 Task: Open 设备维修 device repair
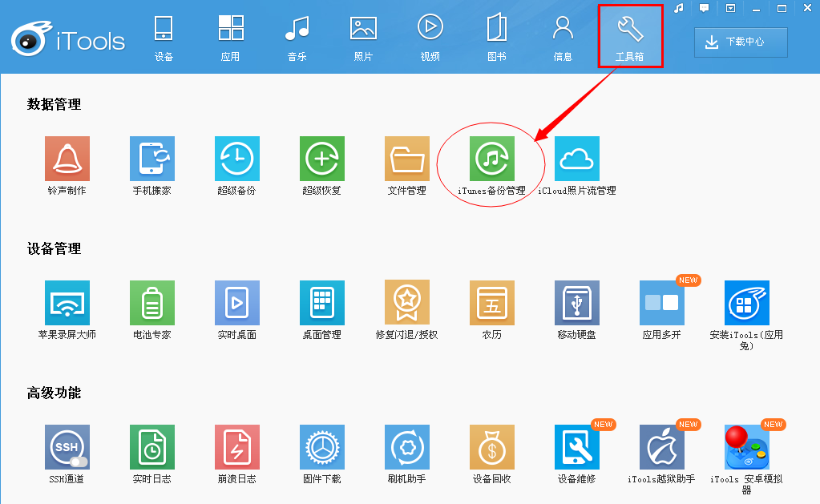click(577, 447)
